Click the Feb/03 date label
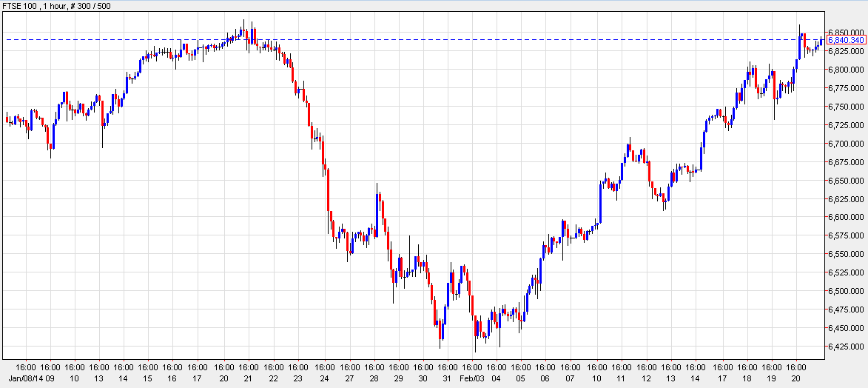 tap(471, 378)
